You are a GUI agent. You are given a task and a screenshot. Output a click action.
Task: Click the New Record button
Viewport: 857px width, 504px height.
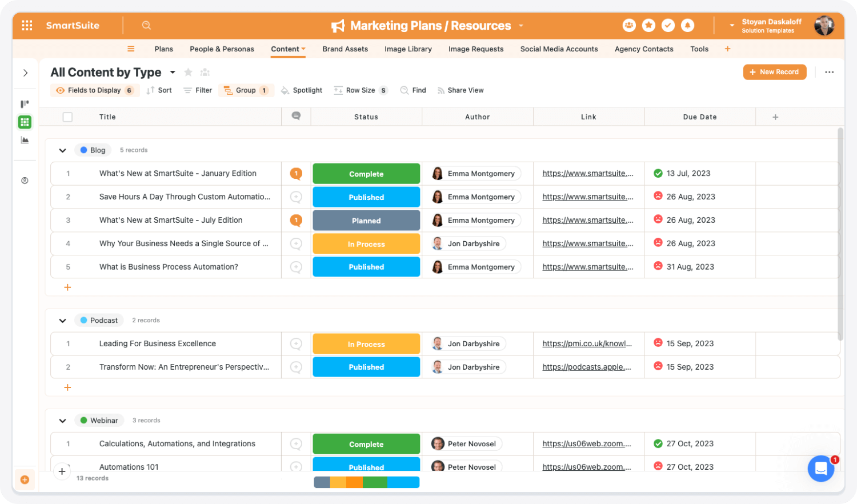point(775,72)
